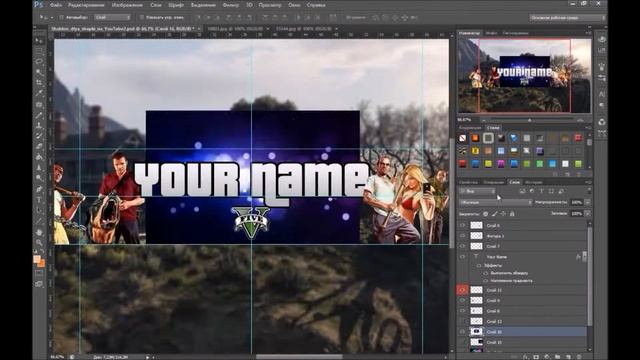Open the Layers panel options menu
Viewport: 640px width, 360px height.
(588, 182)
